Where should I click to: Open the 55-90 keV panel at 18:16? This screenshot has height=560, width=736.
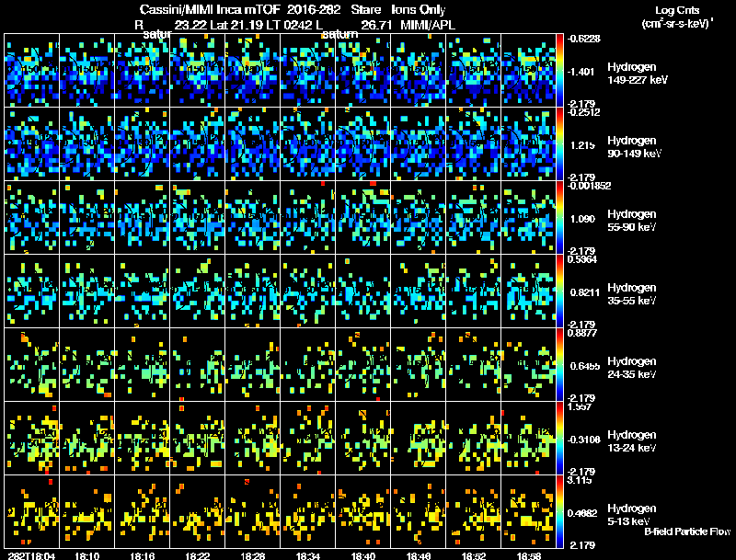(x=143, y=218)
